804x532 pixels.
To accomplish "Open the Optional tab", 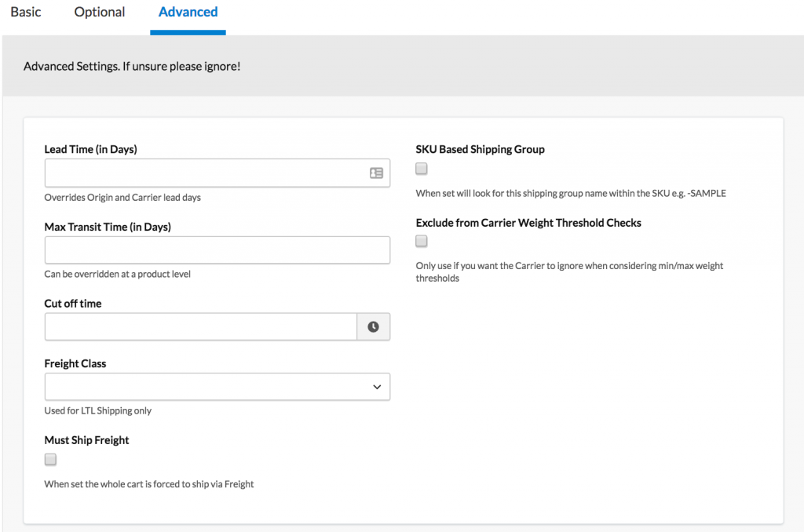I will tap(100, 13).
